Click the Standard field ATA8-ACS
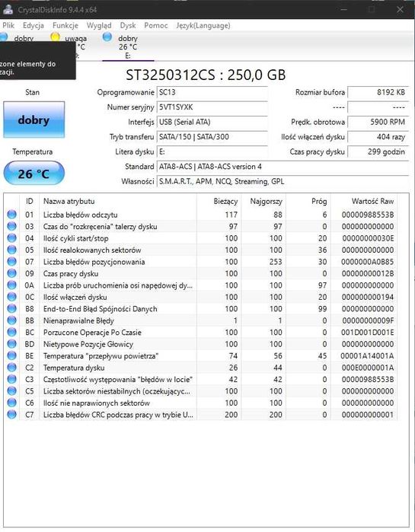The height and width of the screenshot is (532, 415). [x=283, y=167]
